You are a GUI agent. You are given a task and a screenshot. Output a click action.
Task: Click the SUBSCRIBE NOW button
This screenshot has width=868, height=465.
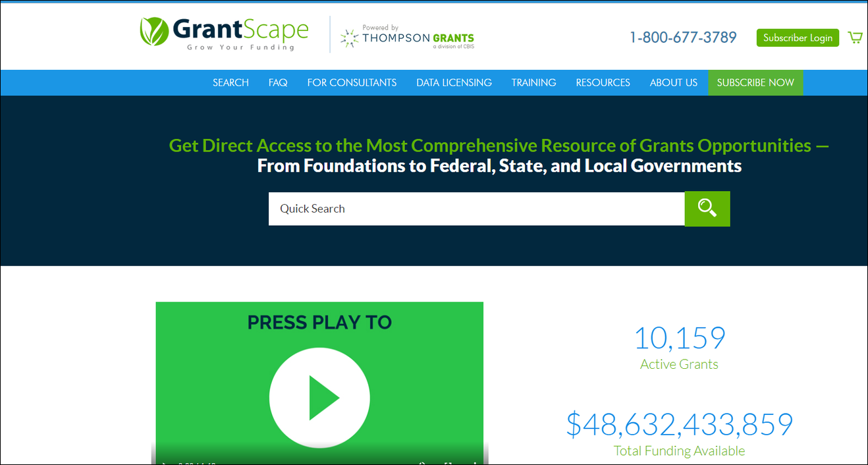[x=755, y=82]
